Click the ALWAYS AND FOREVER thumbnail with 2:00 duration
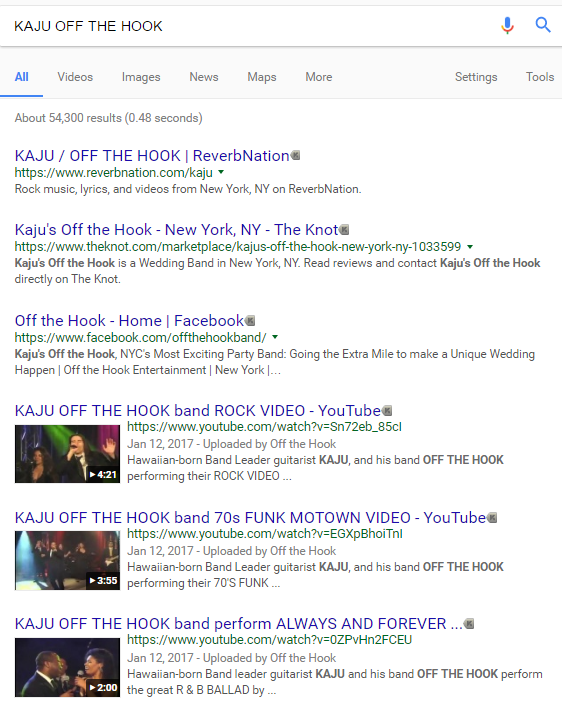This screenshot has height=718, width=562. [67, 667]
